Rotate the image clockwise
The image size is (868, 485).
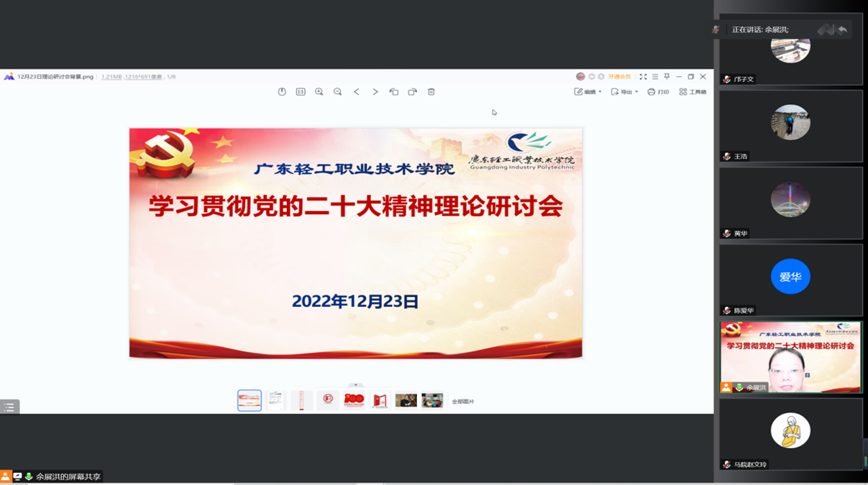pyautogui.click(x=413, y=92)
